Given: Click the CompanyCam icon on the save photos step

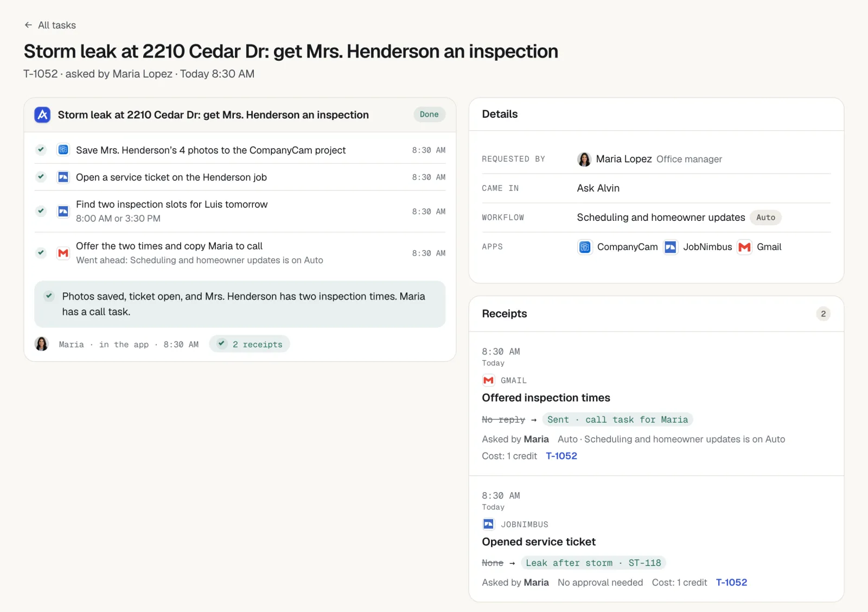Looking at the screenshot, I should click(63, 150).
